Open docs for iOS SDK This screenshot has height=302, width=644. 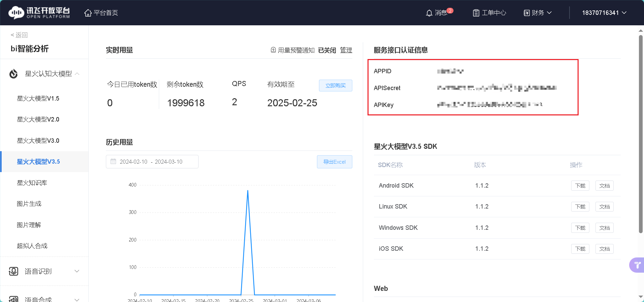[x=605, y=249]
